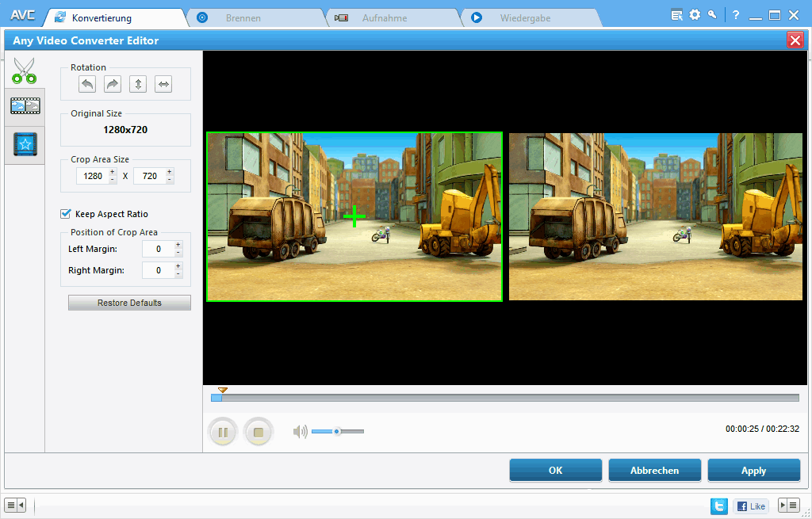Screen dimensions: 812x519
Task: Open the watermark star film icon tab
Action: (25, 144)
